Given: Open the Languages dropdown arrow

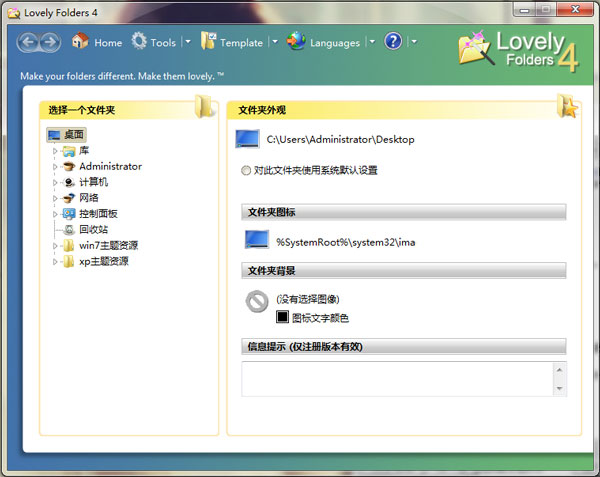Looking at the screenshot, I should tap(372, 41).
